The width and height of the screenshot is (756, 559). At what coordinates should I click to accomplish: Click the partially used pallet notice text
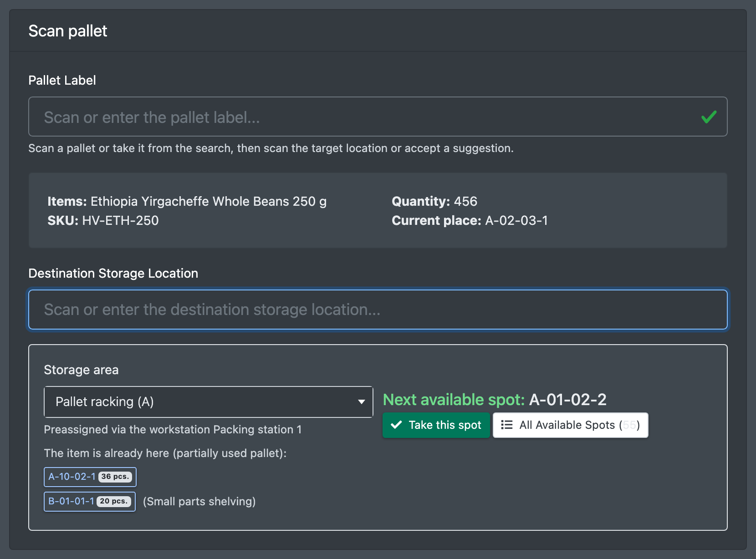[165, 453]
